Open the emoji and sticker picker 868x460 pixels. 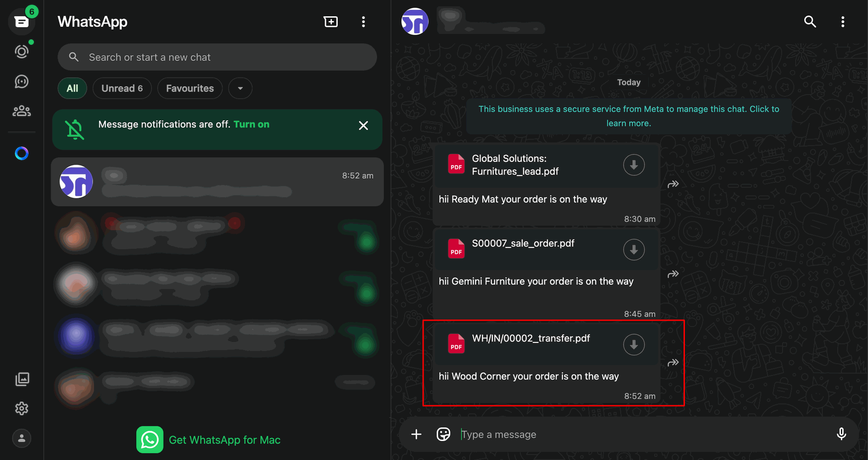coord(443,434)
